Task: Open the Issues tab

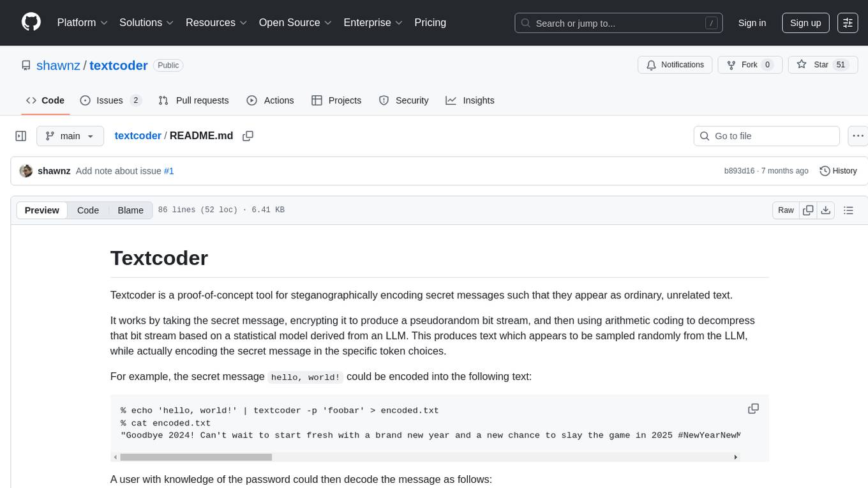Action: tap(111, 100)
